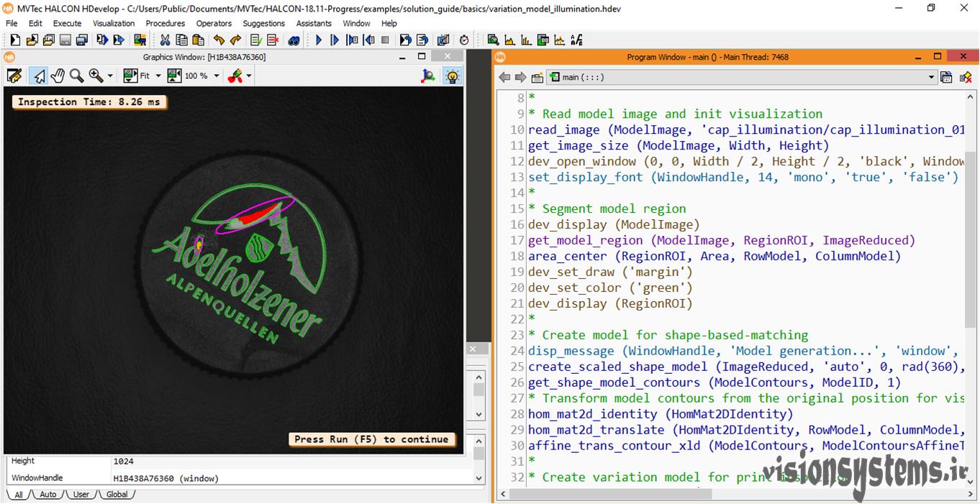Select the WindowHandle variable row
Image resolution: width=980 pixels, height=504 pixels.
coord(240,477)
